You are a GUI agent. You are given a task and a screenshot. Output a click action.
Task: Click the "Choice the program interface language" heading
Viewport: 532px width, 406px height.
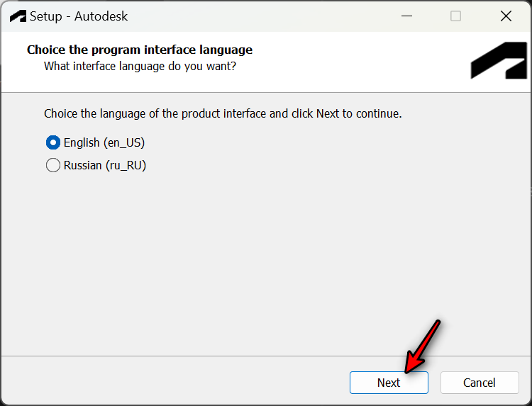[x=140, y=50]
